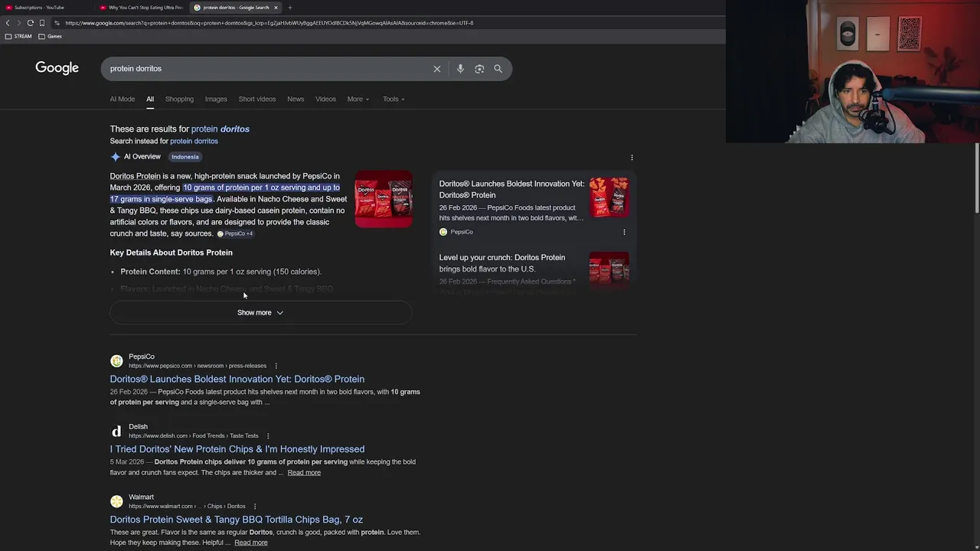Click the Google logo

[57, 68]
